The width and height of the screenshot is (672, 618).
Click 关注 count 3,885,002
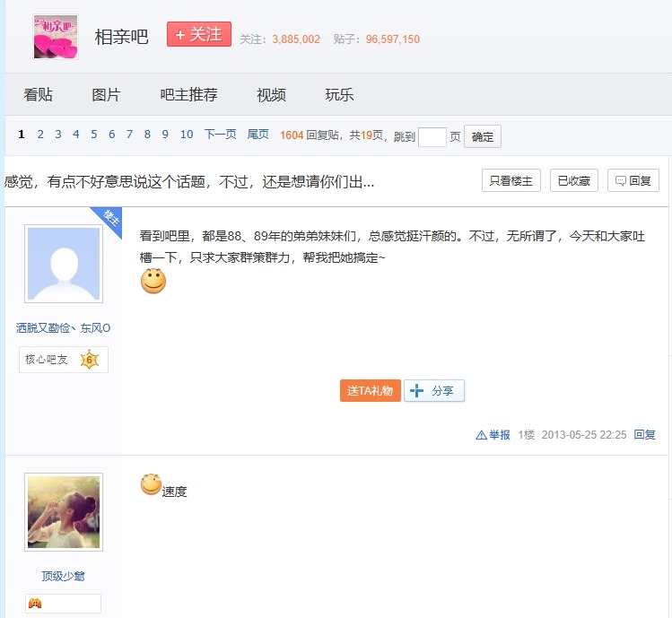point(296,39)
